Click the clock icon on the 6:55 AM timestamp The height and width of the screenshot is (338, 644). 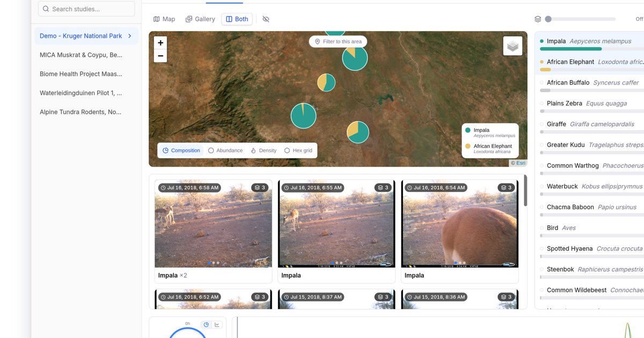[x=287, y=188]
